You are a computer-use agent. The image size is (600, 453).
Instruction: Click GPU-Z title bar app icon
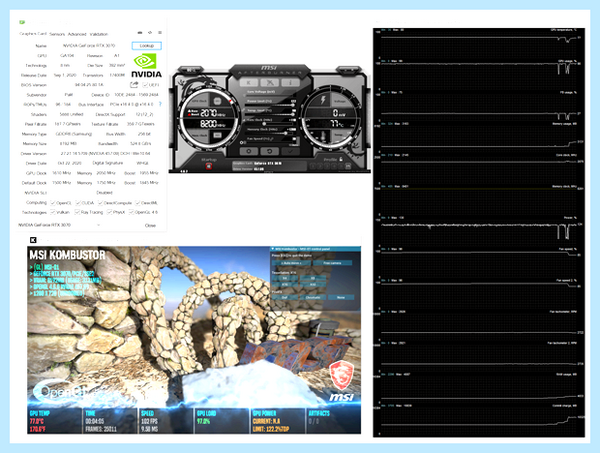coord(22,22)
